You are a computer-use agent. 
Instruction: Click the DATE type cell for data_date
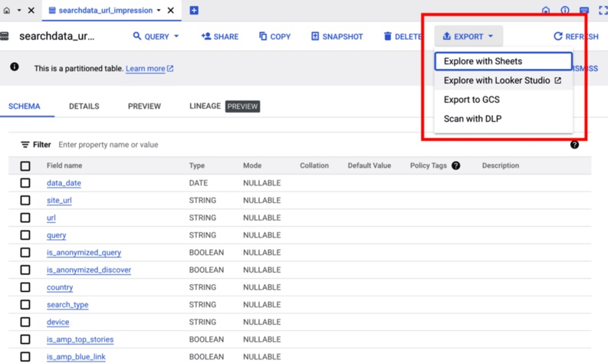pyautogui.click(x=199, y=183)
